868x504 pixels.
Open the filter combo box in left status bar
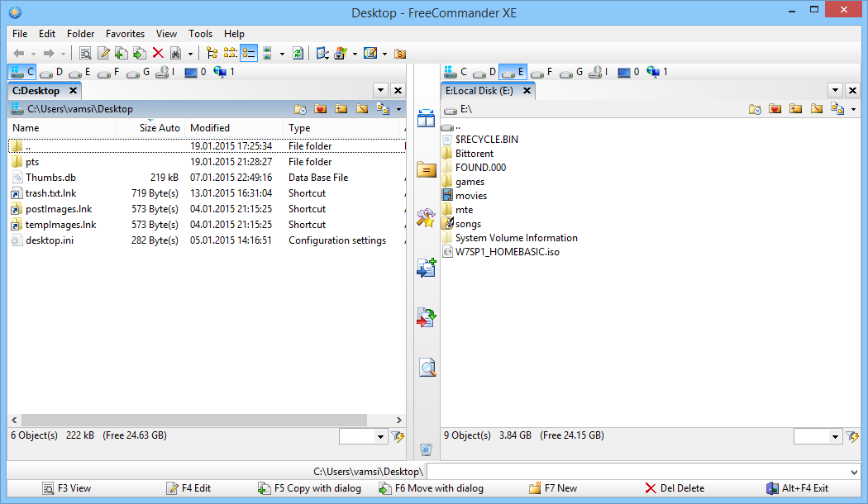click(x=364, y=436)
